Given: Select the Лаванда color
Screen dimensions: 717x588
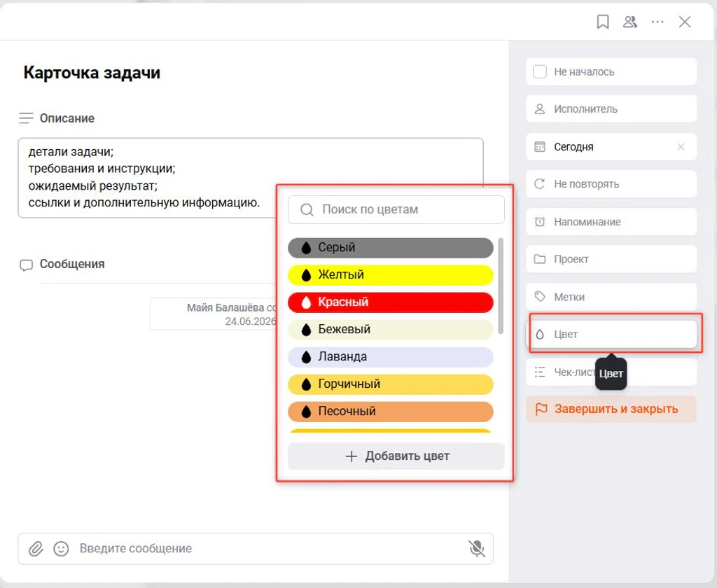Looking at the screenshot, I should click(x=391, y=357).
